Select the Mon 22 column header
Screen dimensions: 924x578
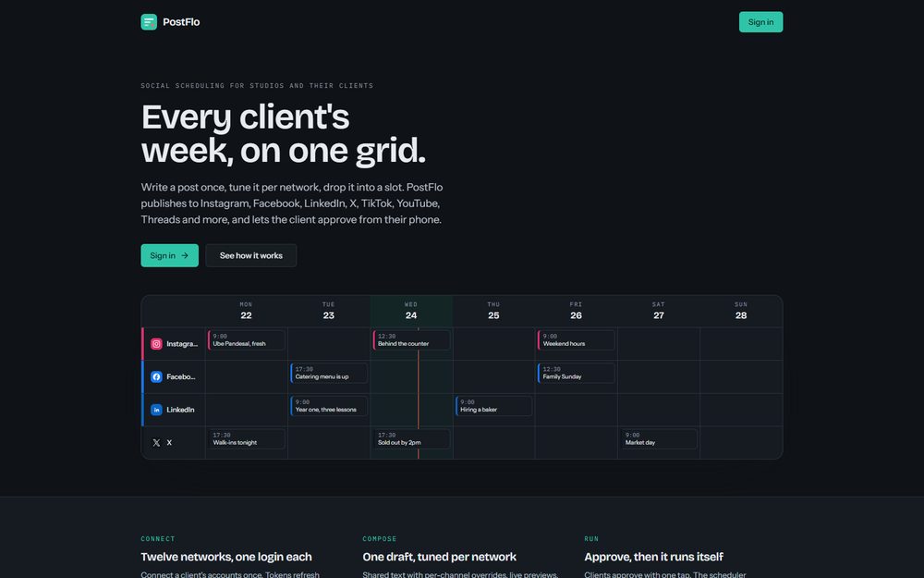[247, 311]
